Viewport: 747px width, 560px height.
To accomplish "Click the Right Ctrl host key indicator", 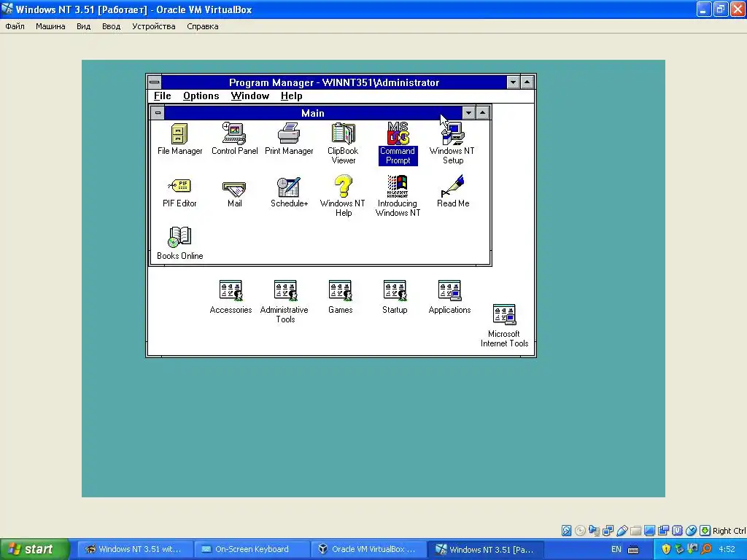I will pyautogui.click(x=729, y=531).
